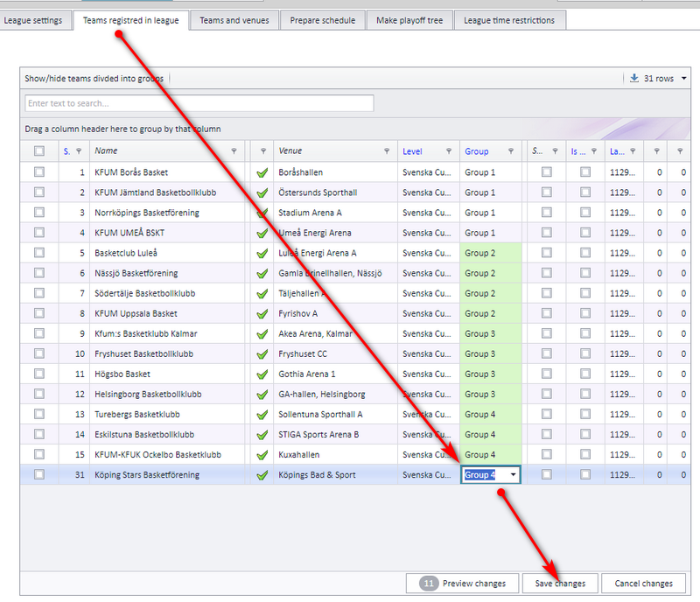Click the Cancel changes button
Viewport: 700px width, 602px height.
tap(643, 584)
